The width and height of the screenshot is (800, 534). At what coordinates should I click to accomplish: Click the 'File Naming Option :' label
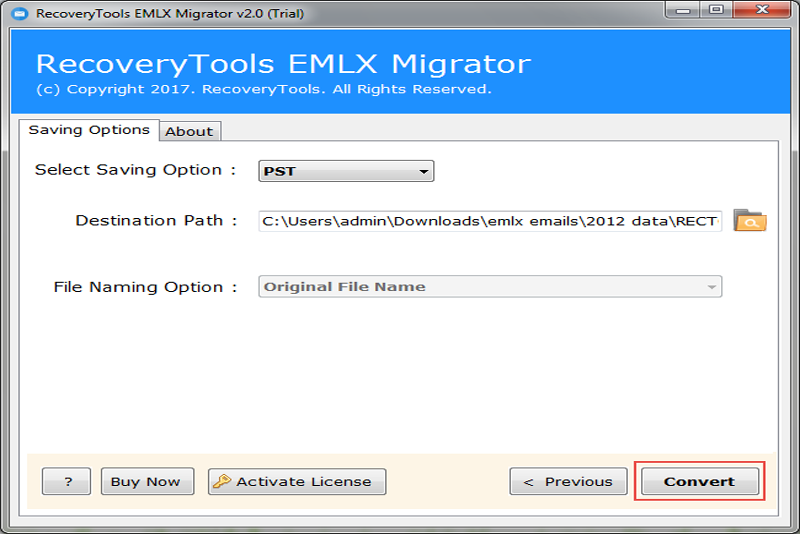tap(145, 287)
